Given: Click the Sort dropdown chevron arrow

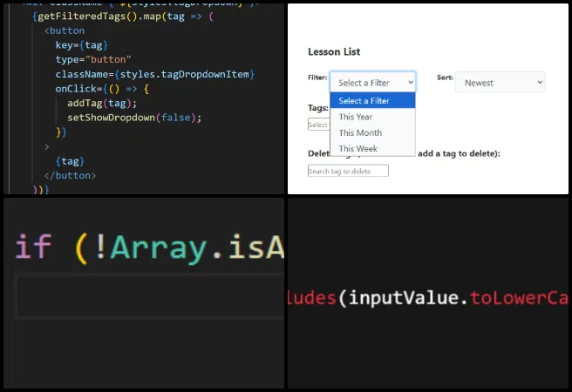Looking at the screenshot, I should tap(539, 83).
